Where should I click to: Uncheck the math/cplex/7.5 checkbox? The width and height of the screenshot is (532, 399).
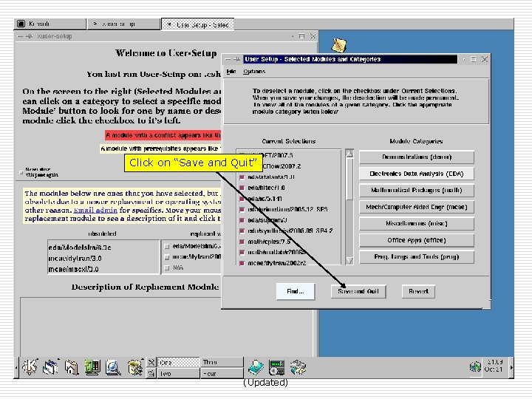(x=242, y=242)
